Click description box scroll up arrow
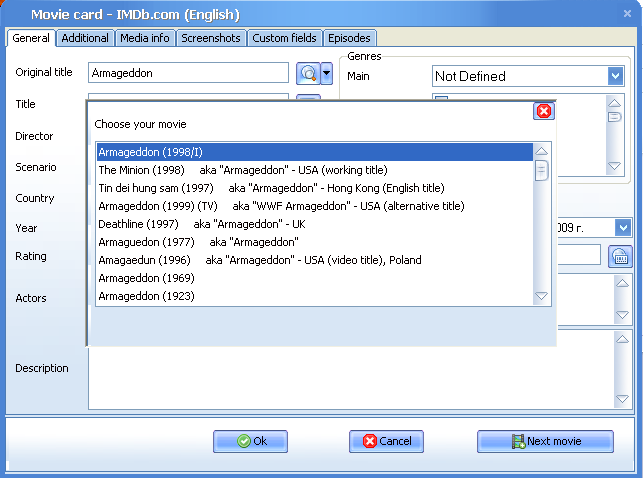This screenshot has width=643, height=478. coord(622,339)
